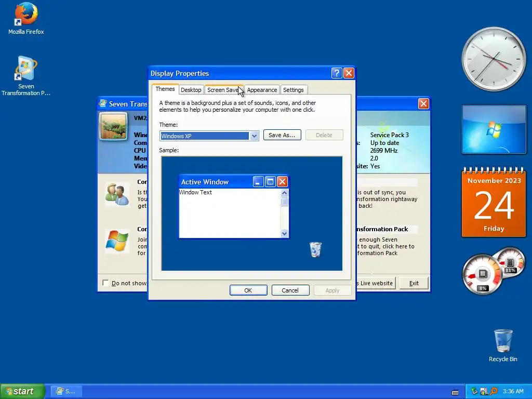
Task: Click the analog clock desktop gadget
Action: click(494, 59)
